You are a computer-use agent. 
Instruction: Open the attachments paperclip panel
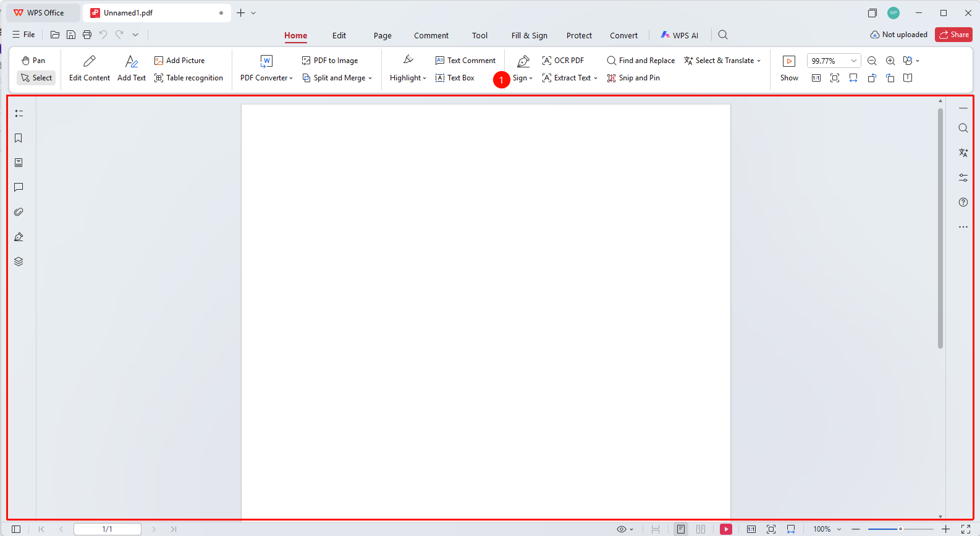19,212
